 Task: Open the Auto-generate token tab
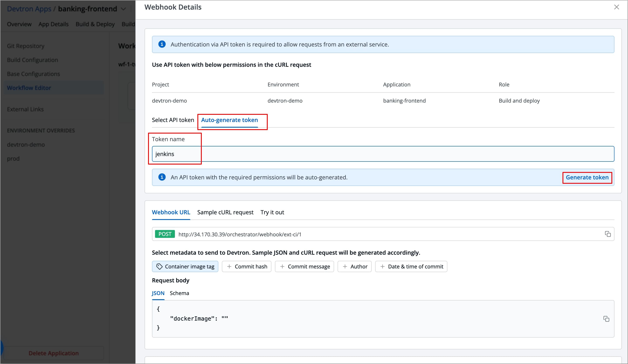point(229,120)
